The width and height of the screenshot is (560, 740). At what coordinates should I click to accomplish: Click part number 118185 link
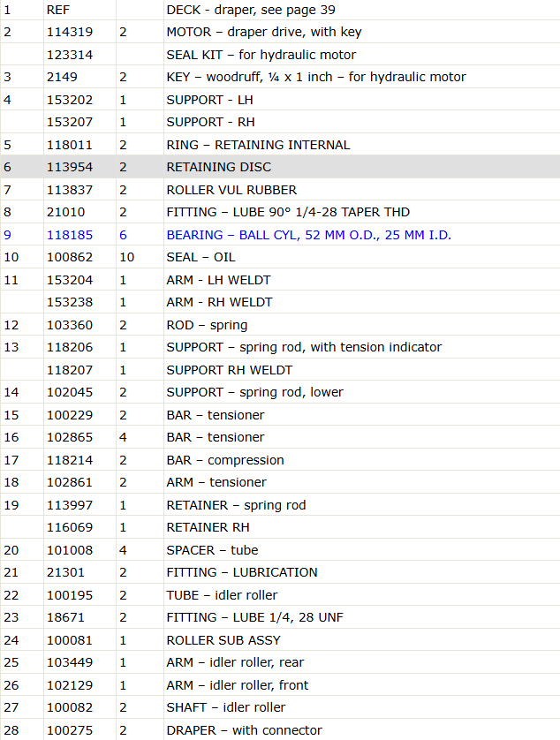point(70,235)
